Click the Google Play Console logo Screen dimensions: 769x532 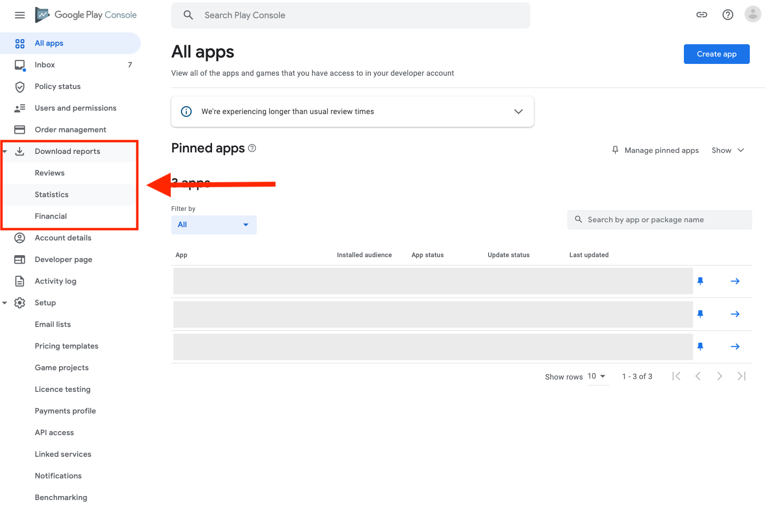[x=86, y=15]
